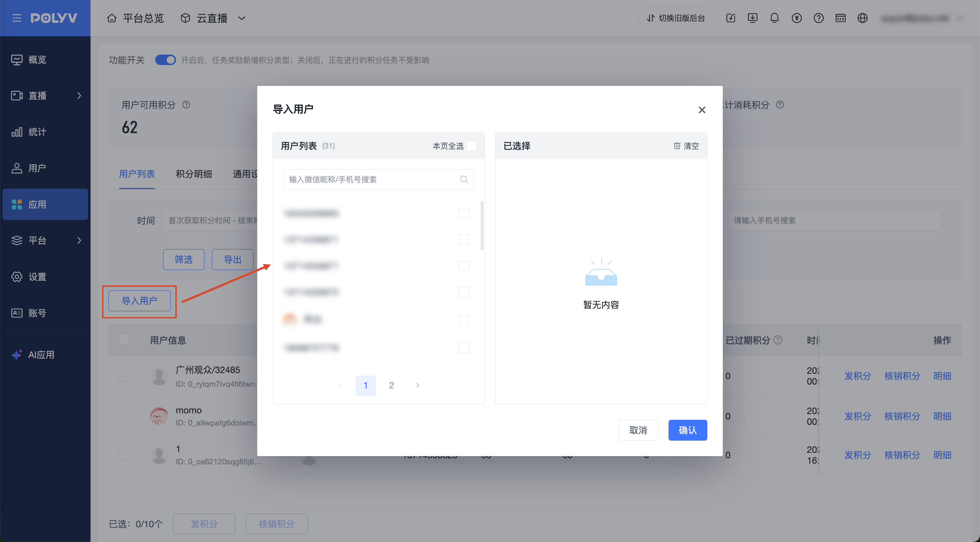Open the code window icon in header

840,18
